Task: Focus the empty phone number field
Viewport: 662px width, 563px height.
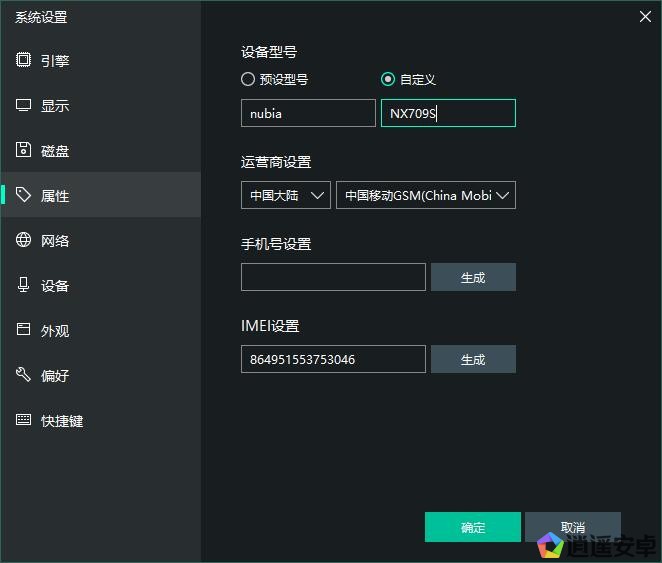Action: pyautogui.click(x=333, y=277)
